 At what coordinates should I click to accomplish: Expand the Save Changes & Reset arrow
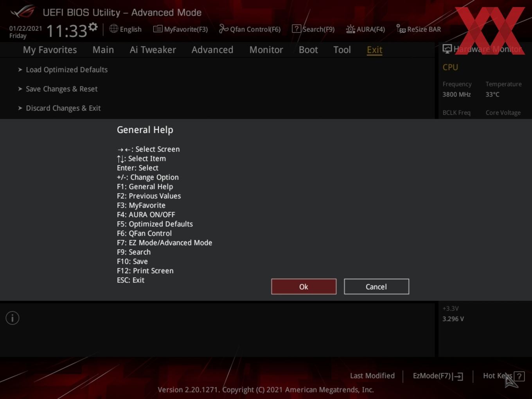point(20,89)
